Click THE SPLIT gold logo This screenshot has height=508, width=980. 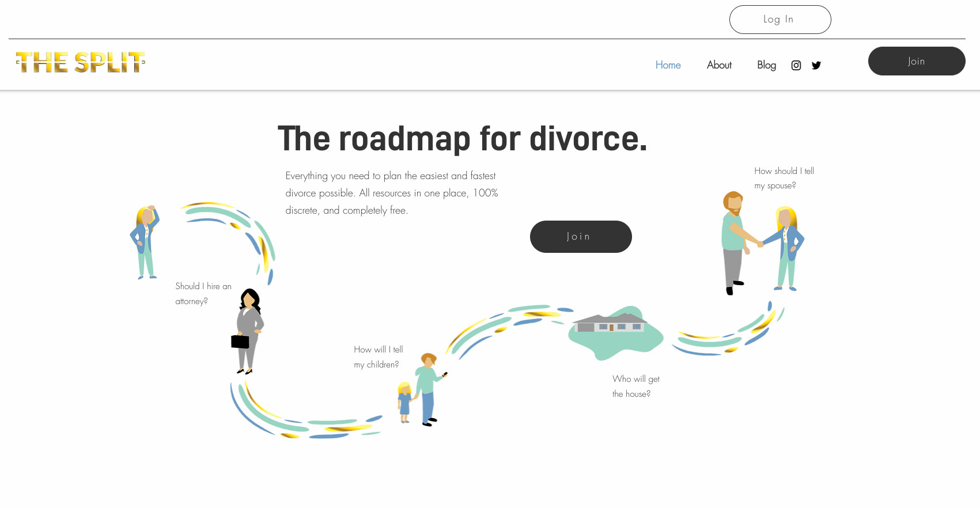tap(80, 62)
